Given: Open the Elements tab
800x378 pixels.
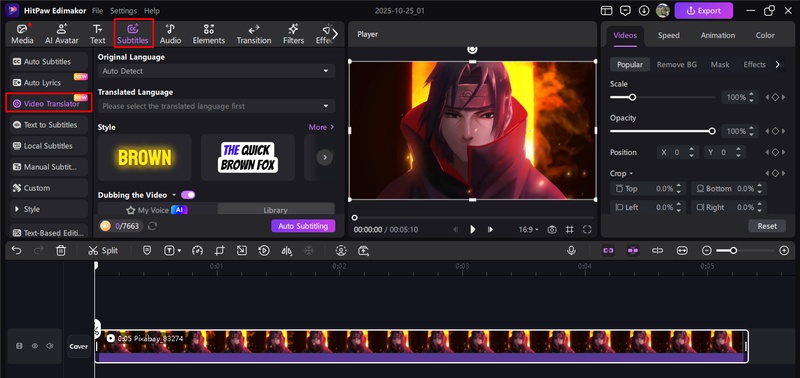Looking at the screenshot, I should [x=209, y=34].
